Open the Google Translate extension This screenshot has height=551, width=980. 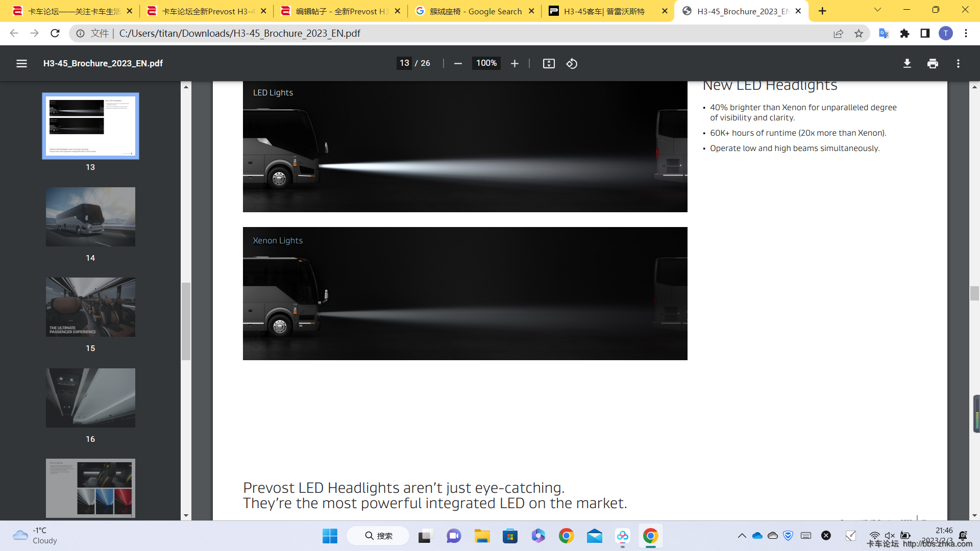(884, 33)
